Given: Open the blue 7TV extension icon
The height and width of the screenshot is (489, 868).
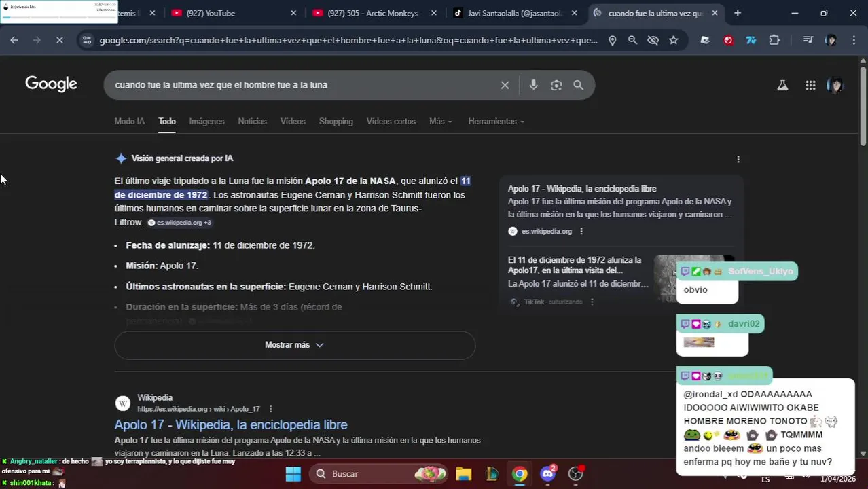Looking at the screenshot, I should (x=751, y=40).
